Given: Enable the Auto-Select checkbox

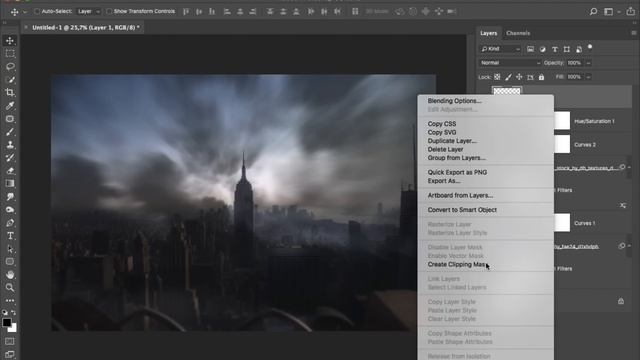Looking at the screenshot, I should click(x=37, y=11).
